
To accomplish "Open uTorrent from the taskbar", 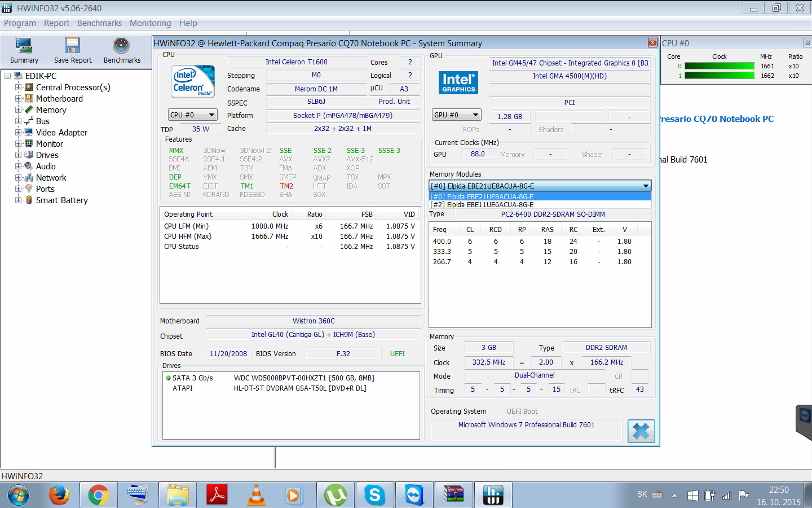I will 336,496.
